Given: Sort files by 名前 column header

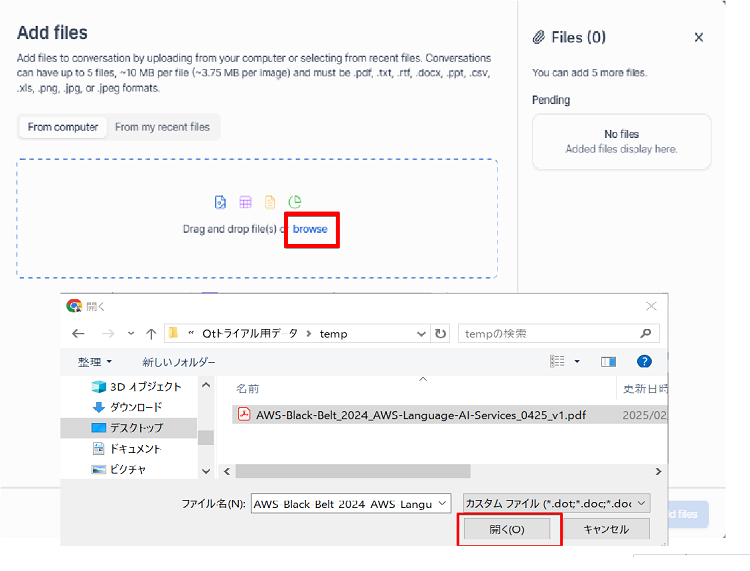Looking at the screenshot, I should pos(248,389).
